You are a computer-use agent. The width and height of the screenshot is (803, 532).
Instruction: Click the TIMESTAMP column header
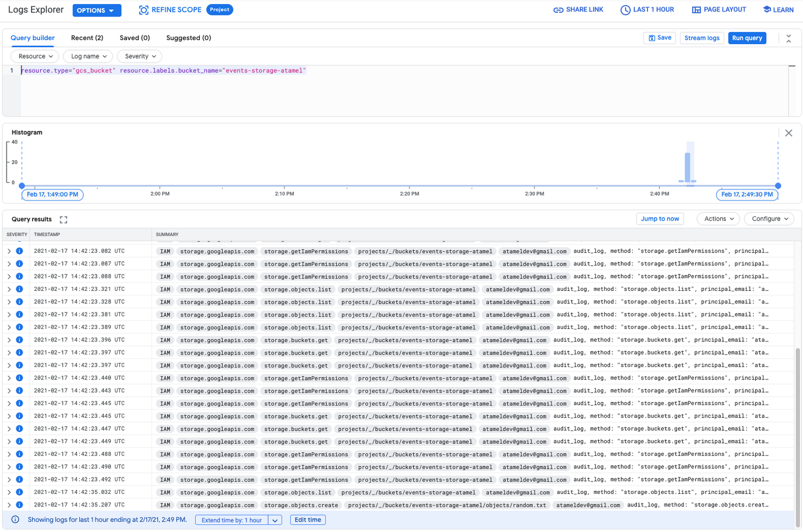pos(47,235)
